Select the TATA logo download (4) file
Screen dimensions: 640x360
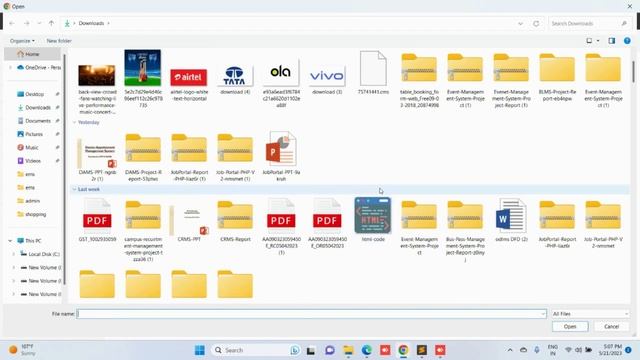[235, 76]
